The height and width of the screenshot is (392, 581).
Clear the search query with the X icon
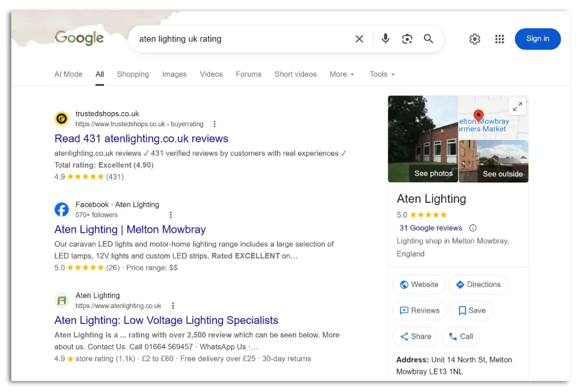click(x=359, y=39)
